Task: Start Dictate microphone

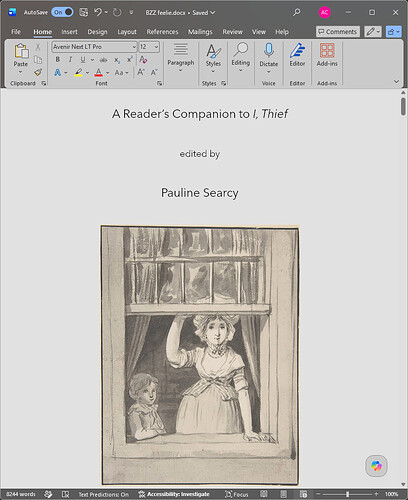Action: [x=269, y=50]
